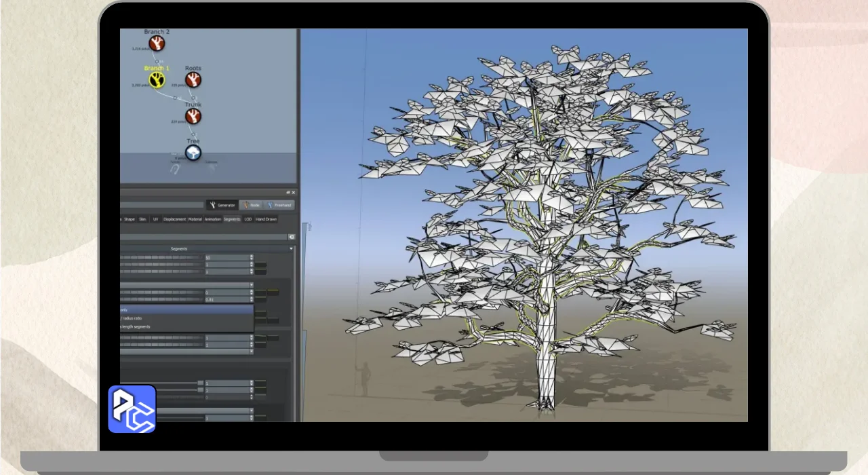Click the value field showing 0.81
The image size is (868, 475).
(x=226, y=299)
